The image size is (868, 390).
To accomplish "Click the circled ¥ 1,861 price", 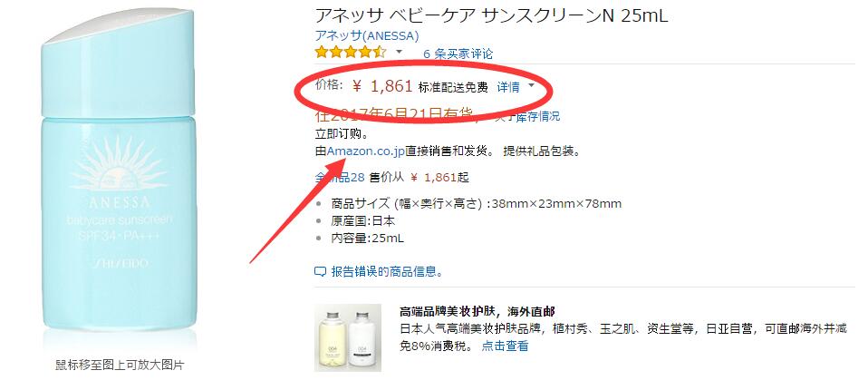I will pyautogui.click(x=382, y=86).
